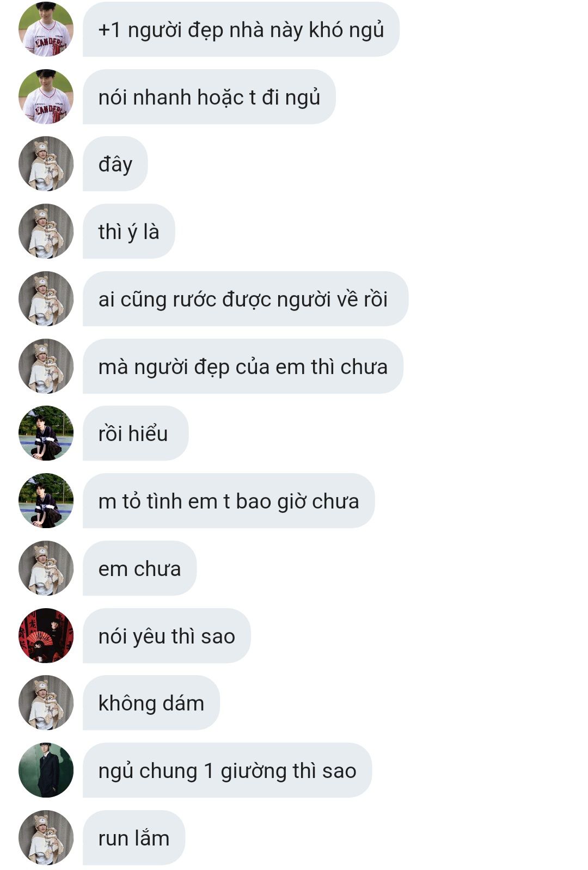This screenshot has width=588, height=870.
Task: Select the "run lắm" message bubble
Action: [134, 838]
